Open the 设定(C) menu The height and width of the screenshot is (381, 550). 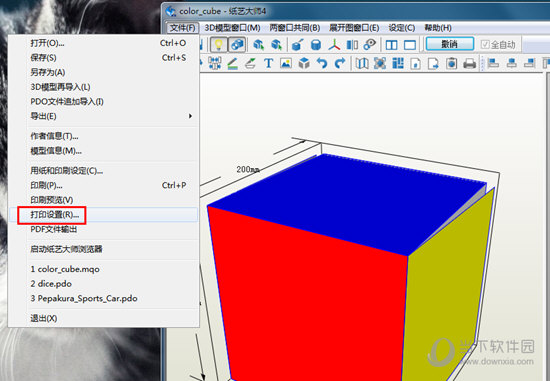(402, 28)
